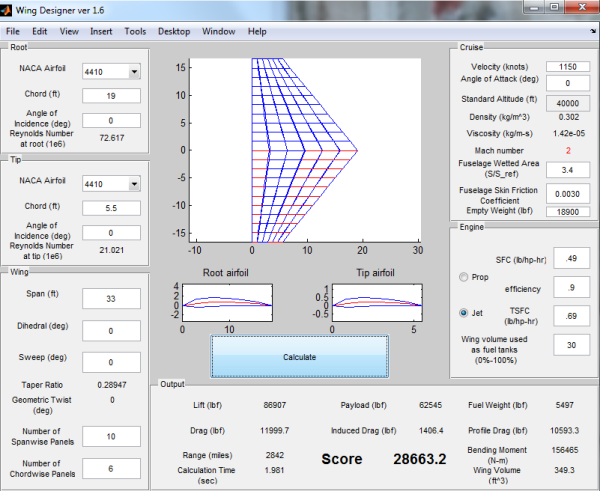Focus the Tip Chord text box
The image size is (600, 491).
113,208
